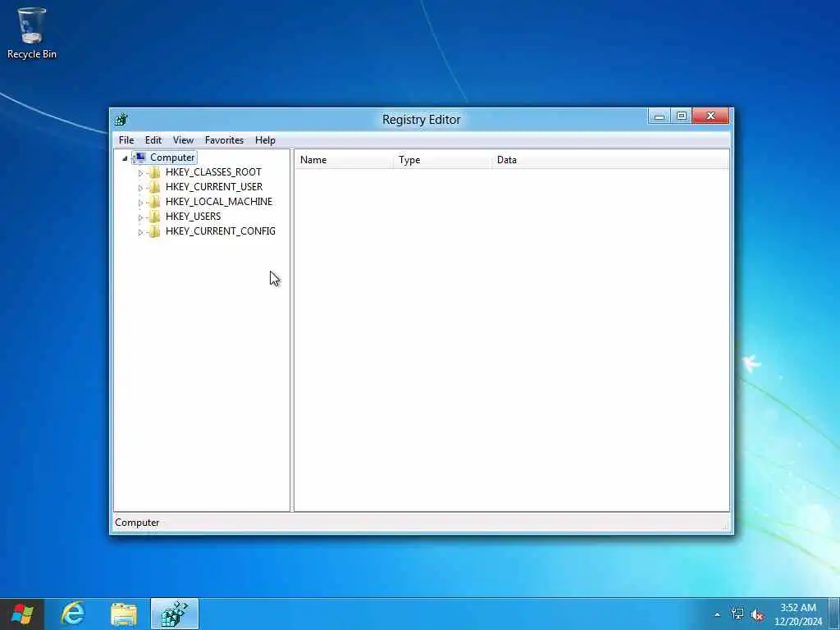Expand HKEY_CURRENT_USER key
The image size is (840, 630).
click(140, 188)
